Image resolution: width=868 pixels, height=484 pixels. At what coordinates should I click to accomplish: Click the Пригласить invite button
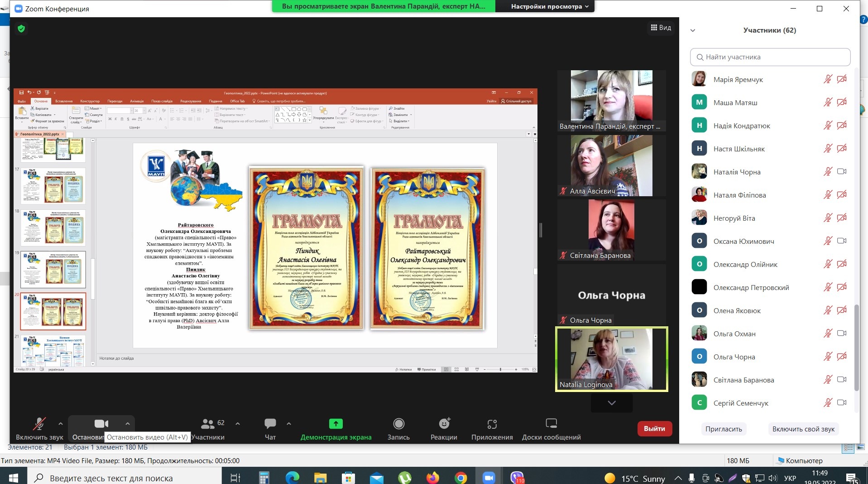[x=723, y=429]
